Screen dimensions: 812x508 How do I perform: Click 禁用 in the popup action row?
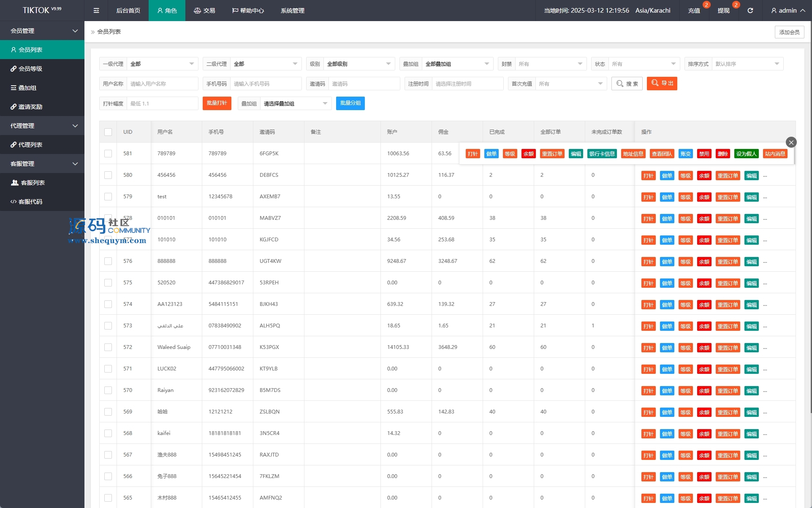(704, 154)
